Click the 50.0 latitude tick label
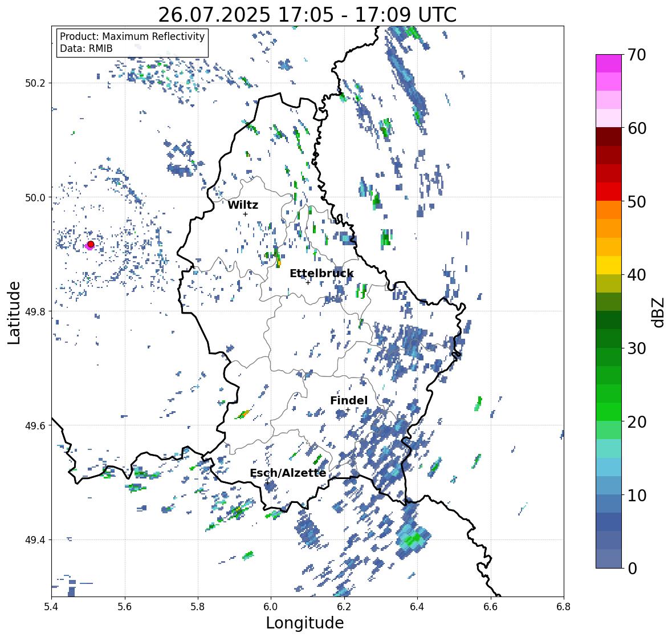This screenshot has height=637, width=672. pyautogui.click(x=35, y=198)
